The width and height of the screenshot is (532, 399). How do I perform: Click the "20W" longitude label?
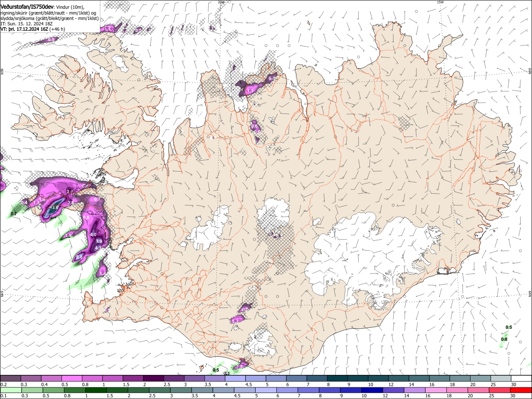pyautogui.click(x=221, y=2)
